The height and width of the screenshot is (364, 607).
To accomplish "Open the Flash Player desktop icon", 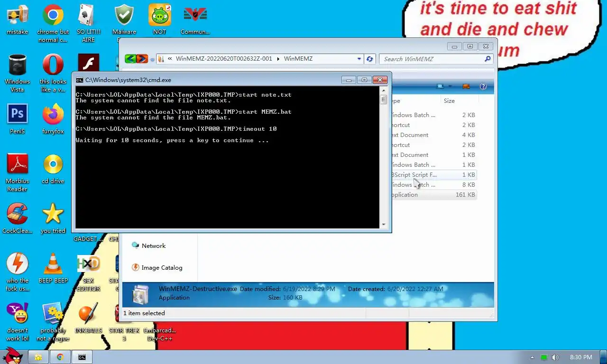I will point(88,62).
